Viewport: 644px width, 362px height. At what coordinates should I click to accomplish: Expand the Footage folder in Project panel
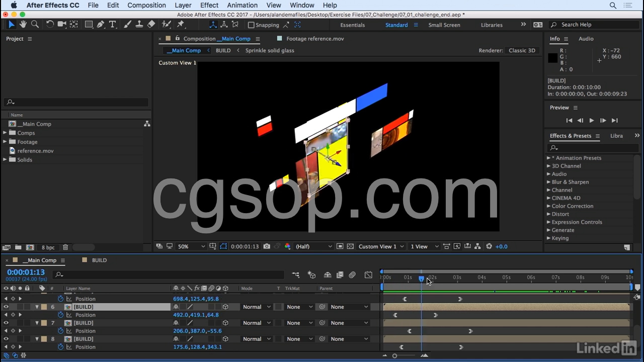[x=5, y=142]
